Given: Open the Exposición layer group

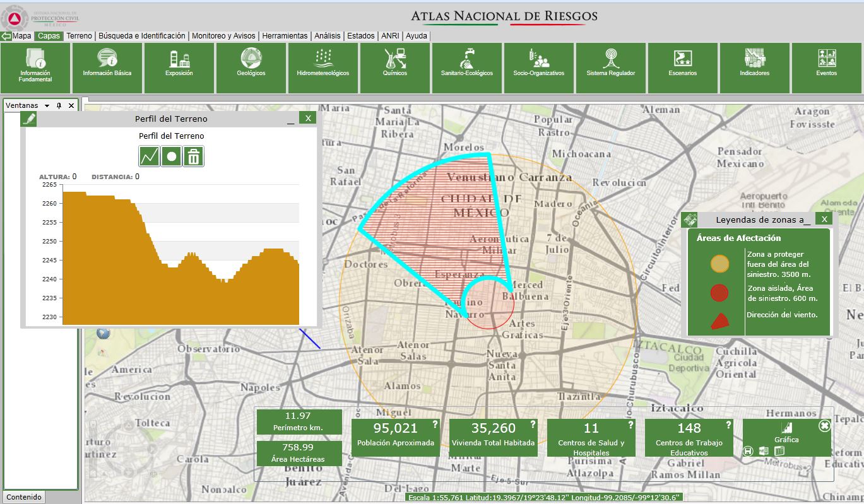Looking at the screenshot, I should 179,68.
